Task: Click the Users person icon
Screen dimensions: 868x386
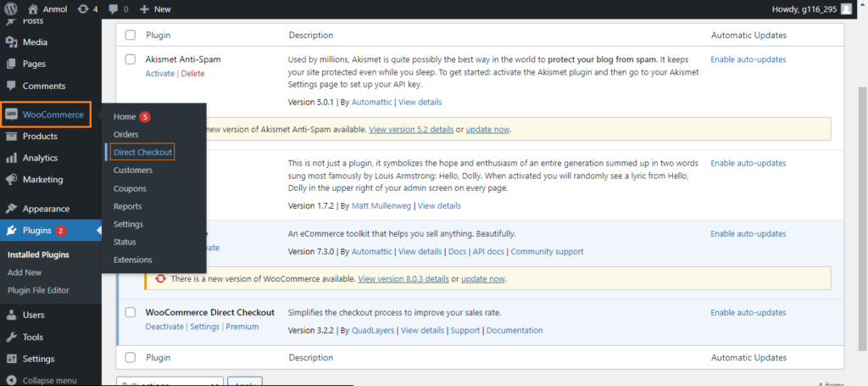Action: tap(11, 315)
